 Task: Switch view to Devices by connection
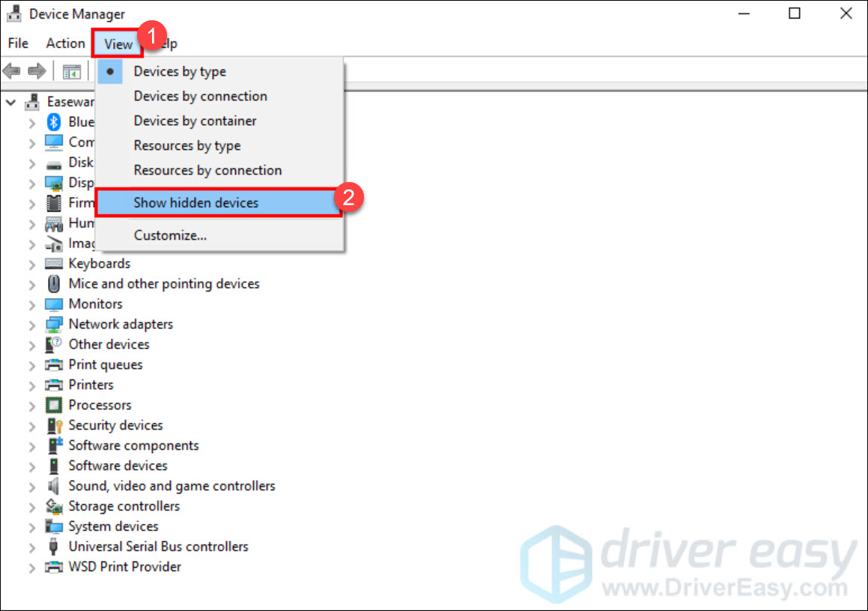tap(200, 96)
